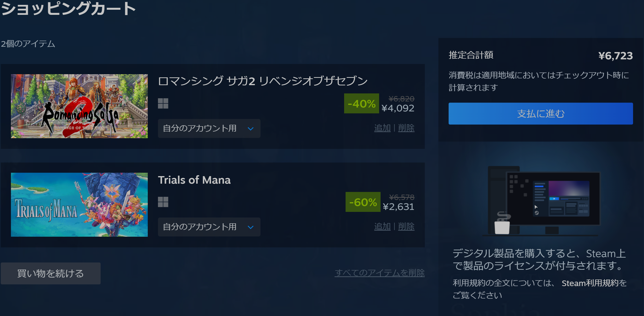Click the ¥6,723 estimated total amount

click(x=615, y=55)
